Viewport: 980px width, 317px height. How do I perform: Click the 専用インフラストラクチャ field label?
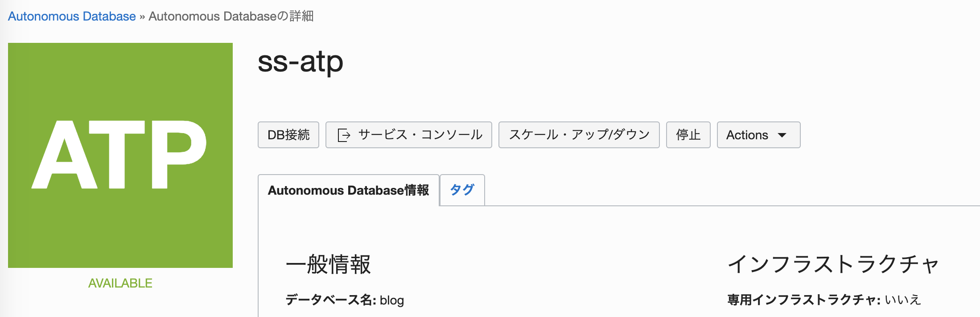(804, 300)
